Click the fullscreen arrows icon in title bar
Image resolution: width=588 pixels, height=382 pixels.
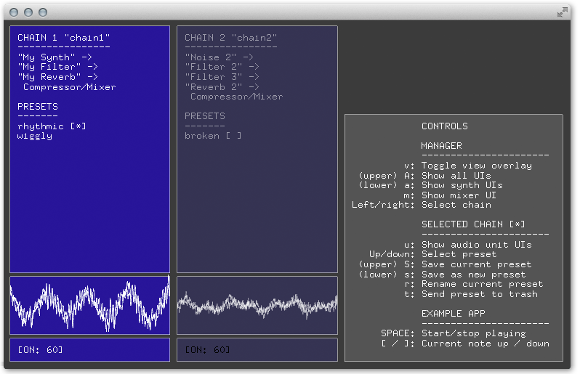pyautogui.click(x=562, y=13)
